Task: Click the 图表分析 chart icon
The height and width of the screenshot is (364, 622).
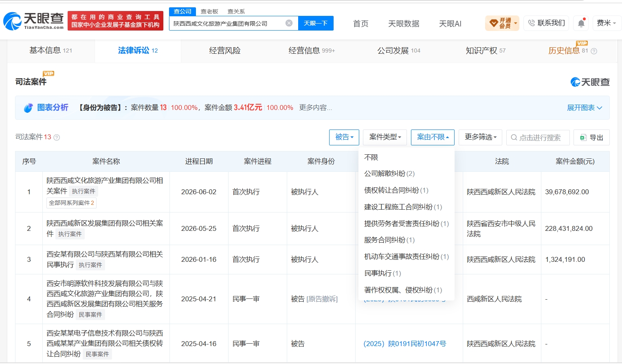Action: coord(28,108)
